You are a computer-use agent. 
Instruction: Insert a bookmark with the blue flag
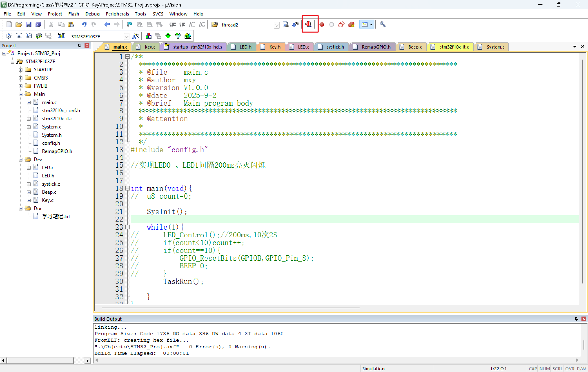[x=129, y=24]
